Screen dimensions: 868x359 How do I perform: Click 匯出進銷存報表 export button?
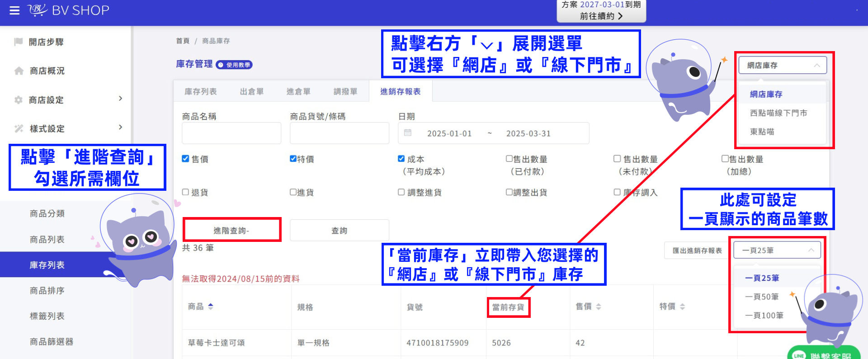(697, 250)
